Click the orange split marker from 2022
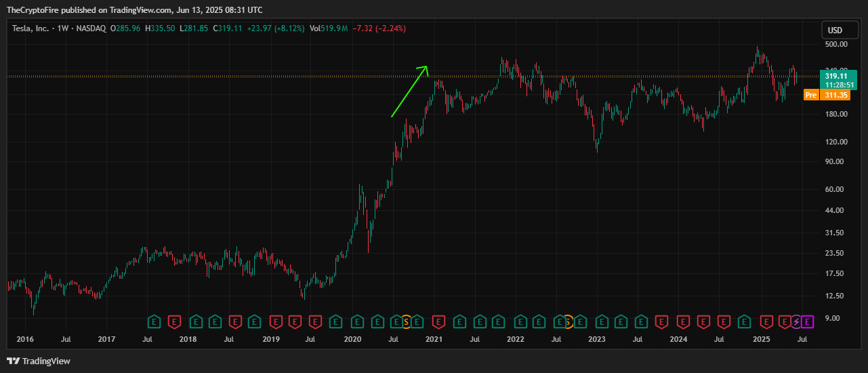This screenshot has height=373, width=868. [x=569, y=321]
